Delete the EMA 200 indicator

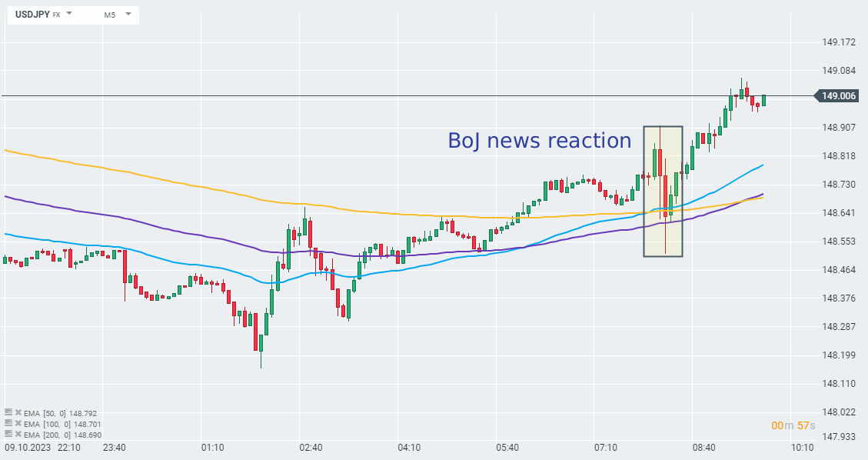pyautogui.click(x=18, y=435)
